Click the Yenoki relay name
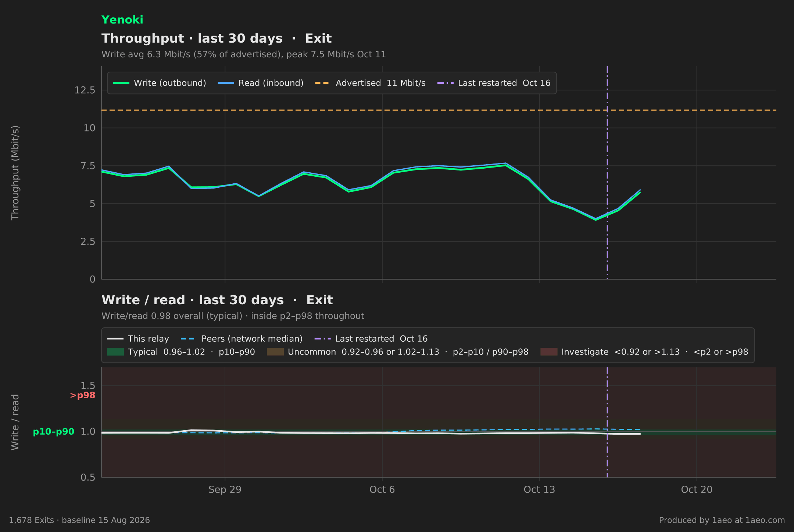The width and height of the screenshot is (794, 532). (x=122, y=20)
